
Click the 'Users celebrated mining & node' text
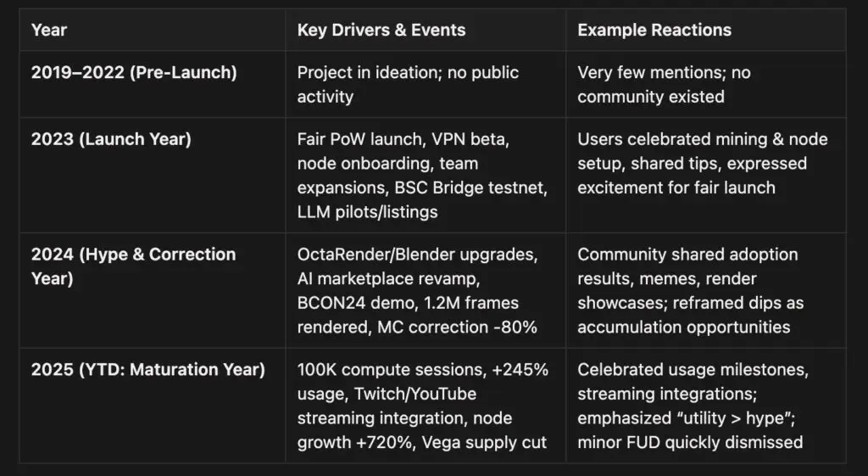pos(702,139)
